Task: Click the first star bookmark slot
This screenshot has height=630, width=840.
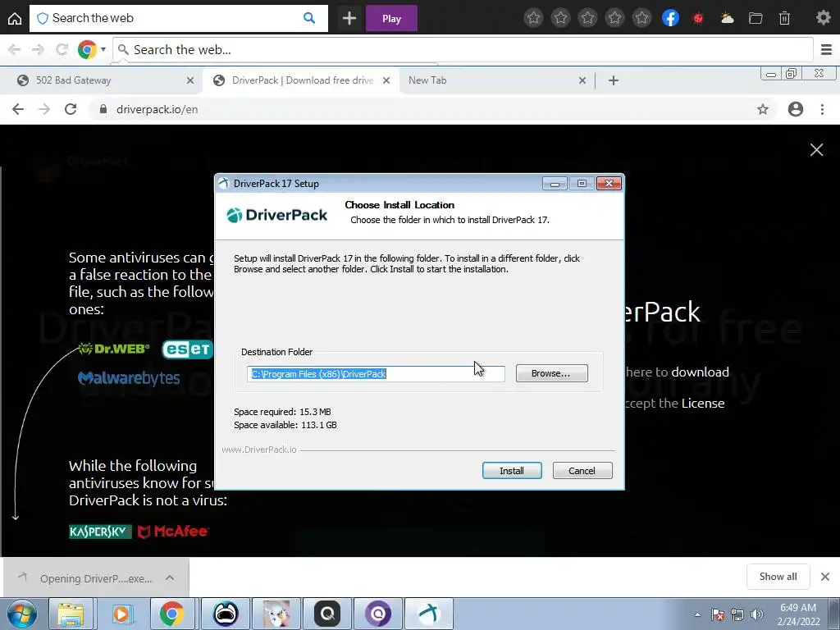Action: (x=533, y=18)
